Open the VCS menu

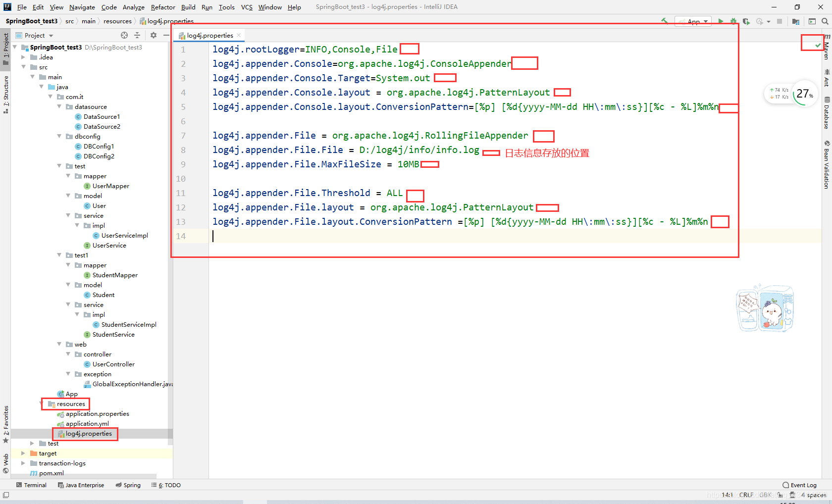247,7
